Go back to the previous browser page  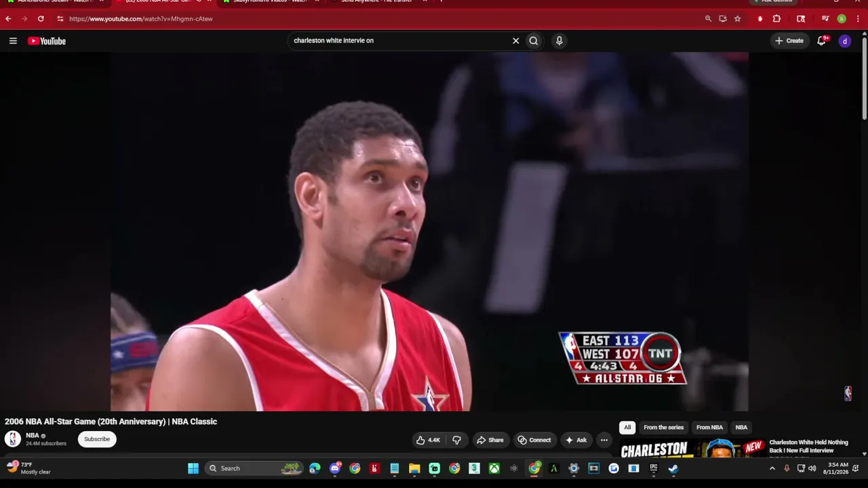click(8, 19)
